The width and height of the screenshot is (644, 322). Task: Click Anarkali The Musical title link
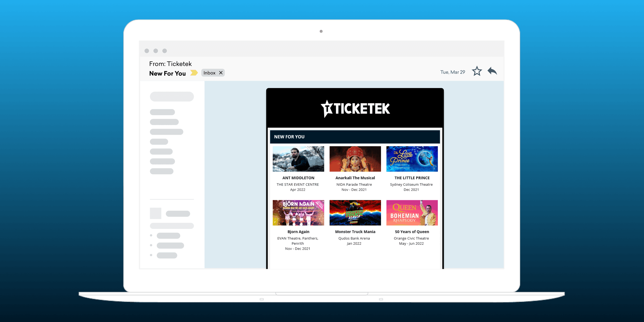[x=355, y=178]
